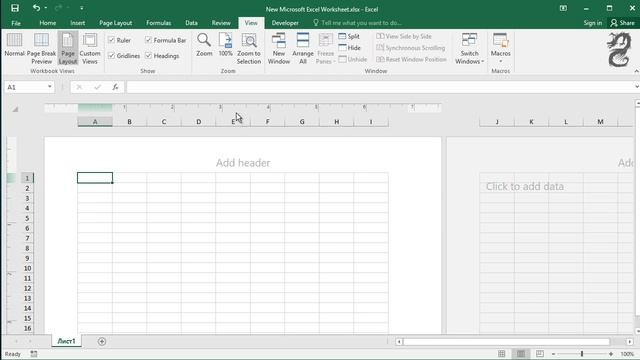The height and width of the screenshot is (360, 640).
Task: Click the Select All corner triangle
Action: (x=15, y=109)
